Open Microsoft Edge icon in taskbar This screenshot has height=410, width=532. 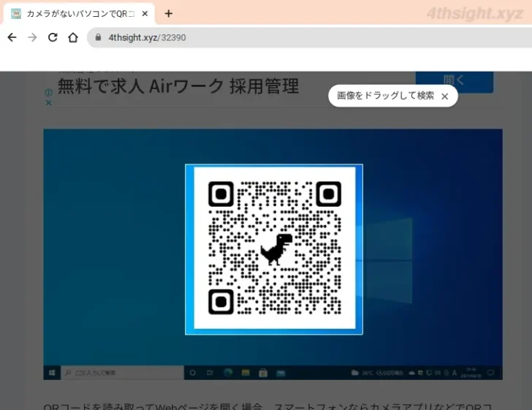pos(228,373)
